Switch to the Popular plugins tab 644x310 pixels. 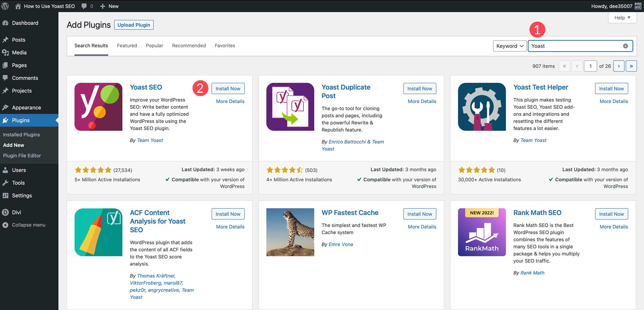point(155,45)
